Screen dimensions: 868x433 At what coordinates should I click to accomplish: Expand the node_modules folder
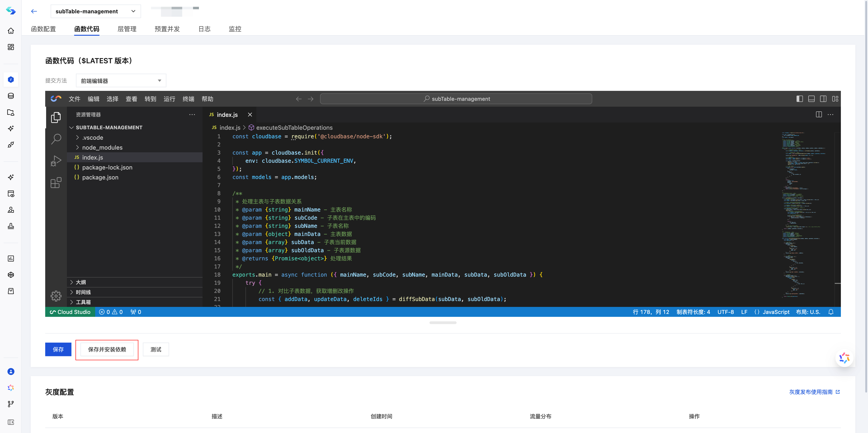click(135, 147)
